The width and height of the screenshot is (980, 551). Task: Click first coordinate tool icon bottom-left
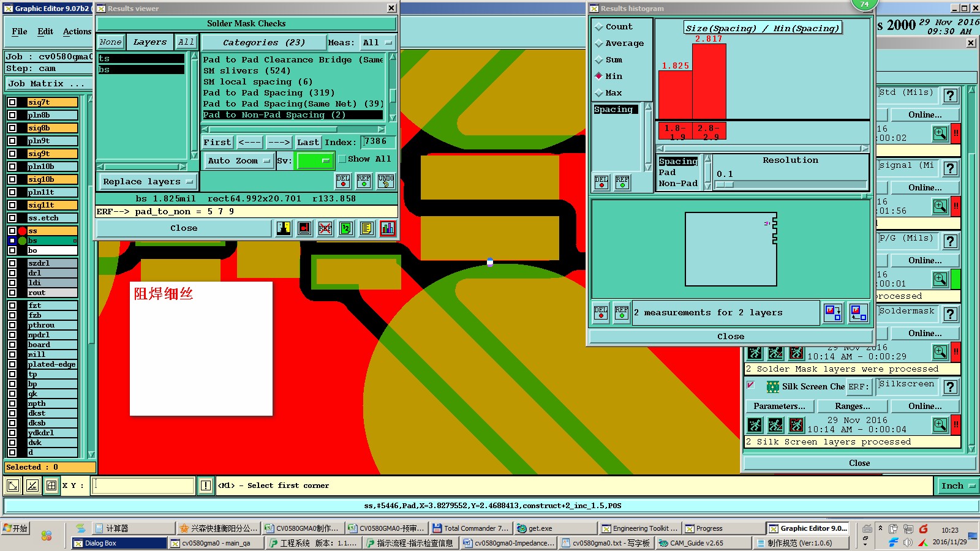point(12,485)
